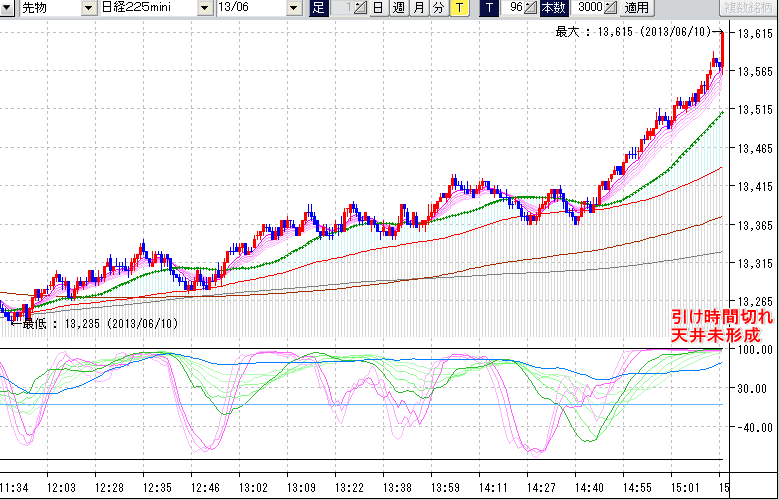The height and width of the screenshot is (500, 780).
Task: Click the 複数銘柄 multiple symbols button
Action: pos(749,8)
